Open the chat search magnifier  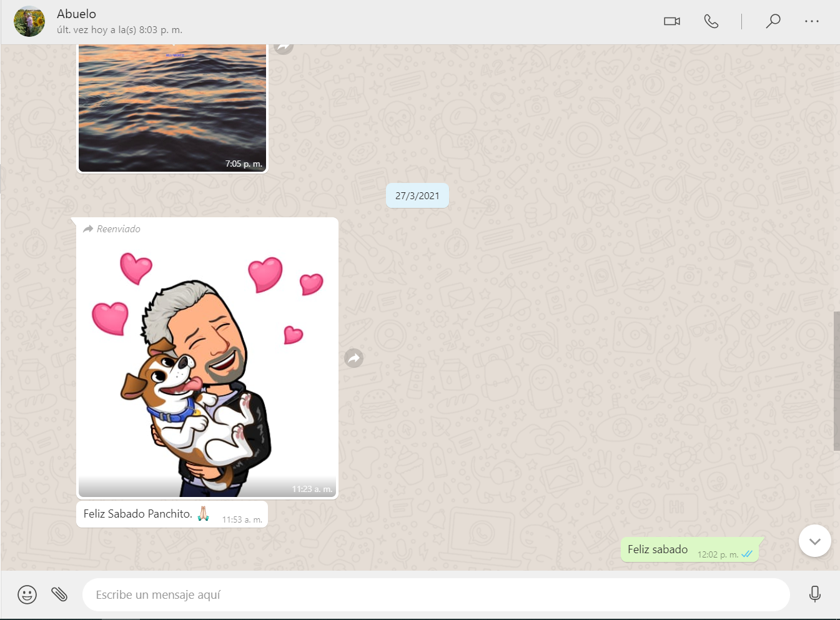tap(773, 21)
